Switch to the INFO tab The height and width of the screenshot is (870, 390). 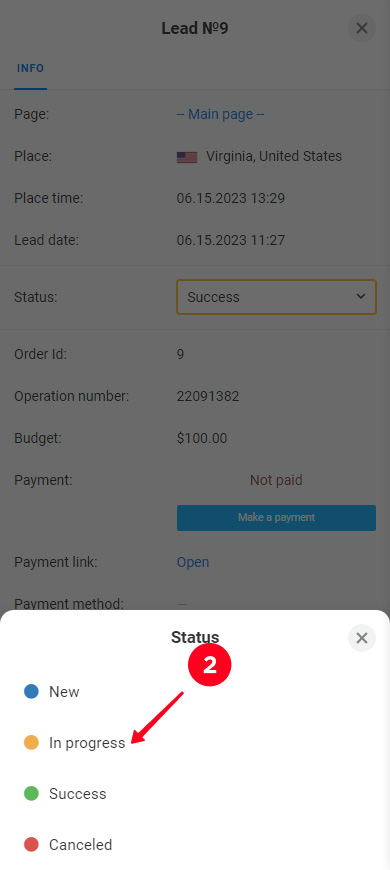click(x=31, y=68)
